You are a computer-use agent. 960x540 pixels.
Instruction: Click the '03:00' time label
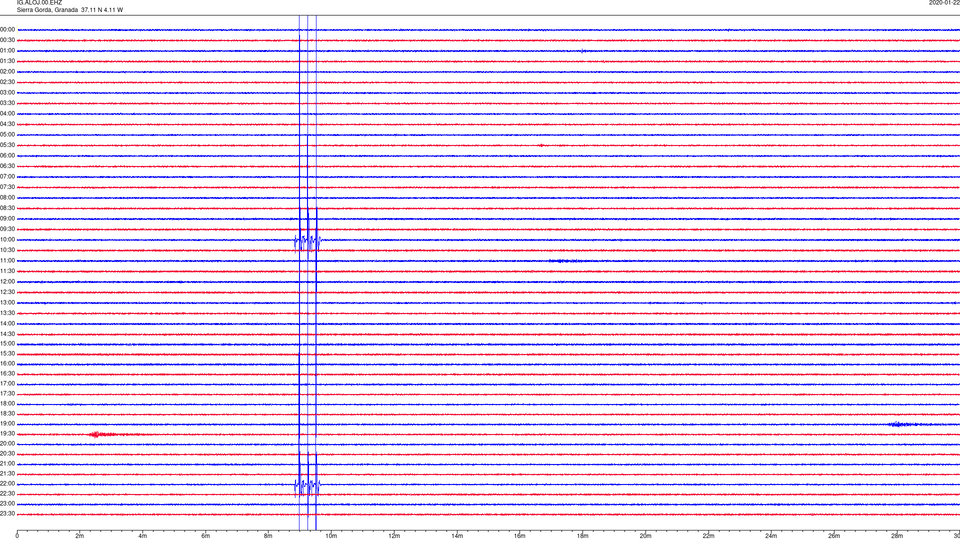point(8,92)
